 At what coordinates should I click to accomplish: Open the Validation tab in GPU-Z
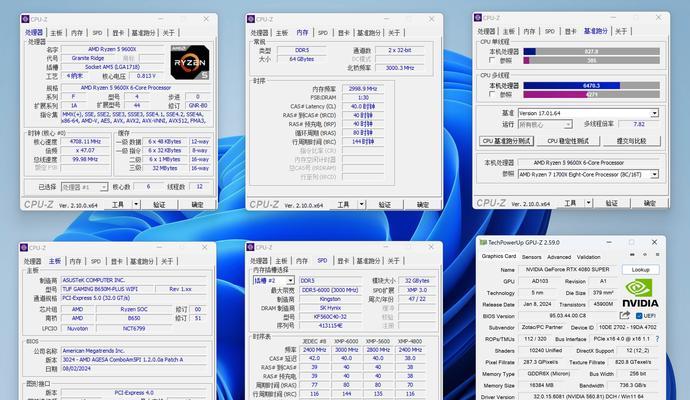588,257
